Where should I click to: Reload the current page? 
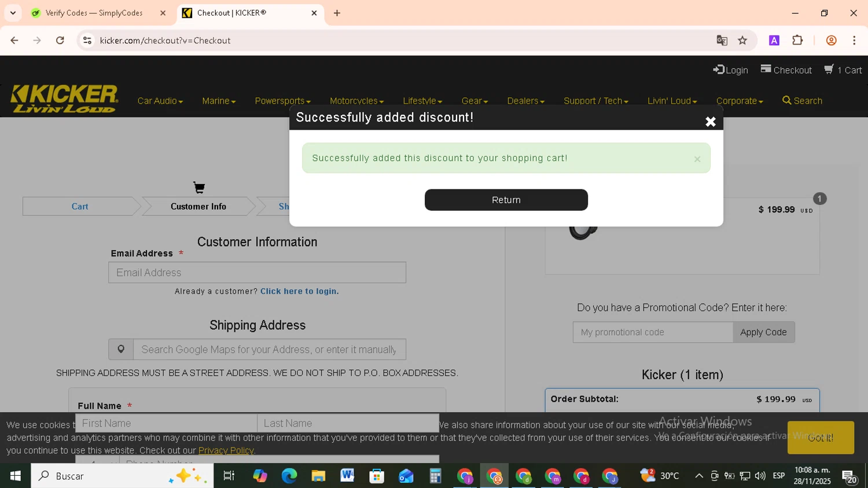click(x=60, y=41)
